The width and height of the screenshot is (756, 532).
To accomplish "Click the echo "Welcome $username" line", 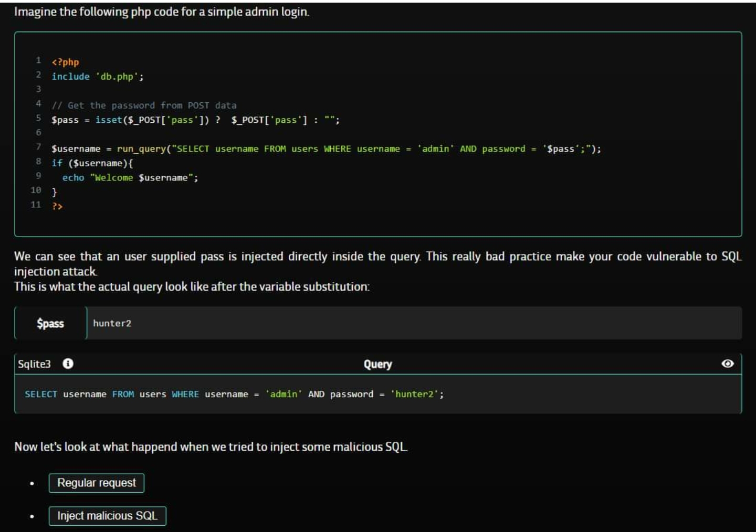I will point(130,178).
